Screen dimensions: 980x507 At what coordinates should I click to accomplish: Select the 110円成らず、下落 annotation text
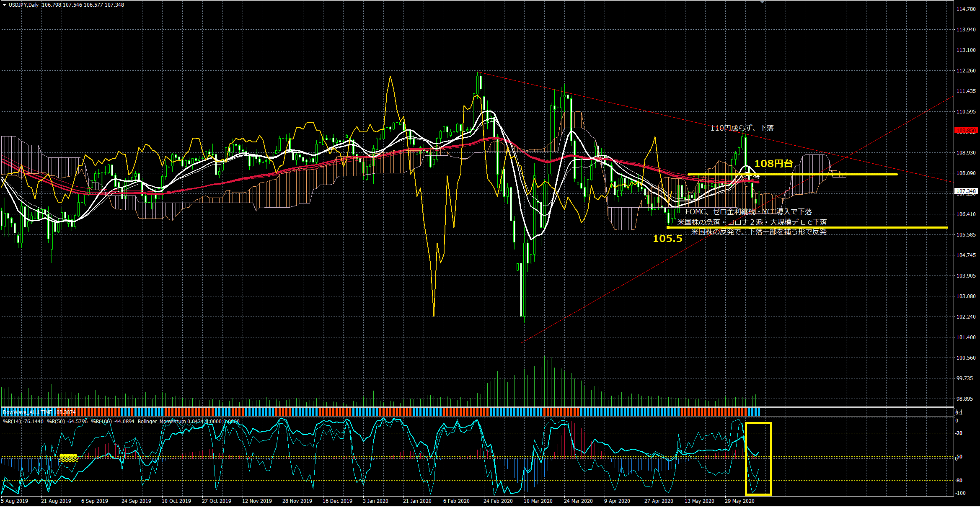(x=742, y=128)
